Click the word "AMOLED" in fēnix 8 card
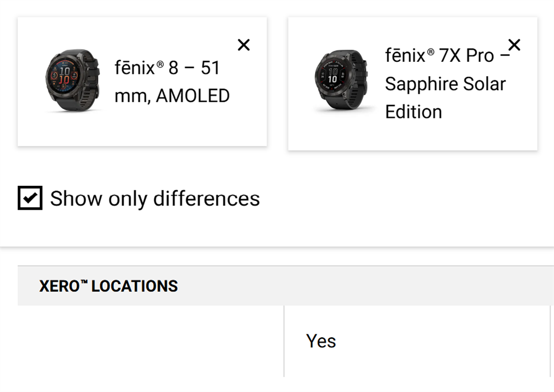The height and width of the screenshot is (392, 554). click(x=193, y=96)
